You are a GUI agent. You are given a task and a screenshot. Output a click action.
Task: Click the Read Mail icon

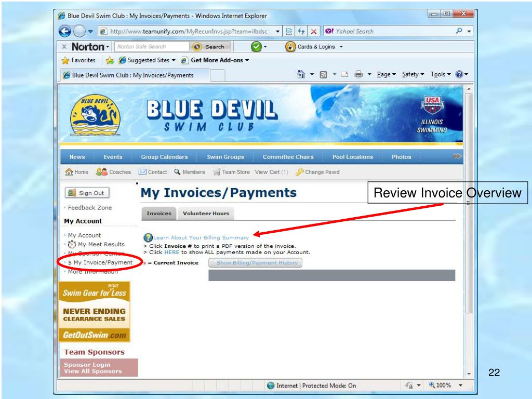pyautogui.click(x=344, y=74)
